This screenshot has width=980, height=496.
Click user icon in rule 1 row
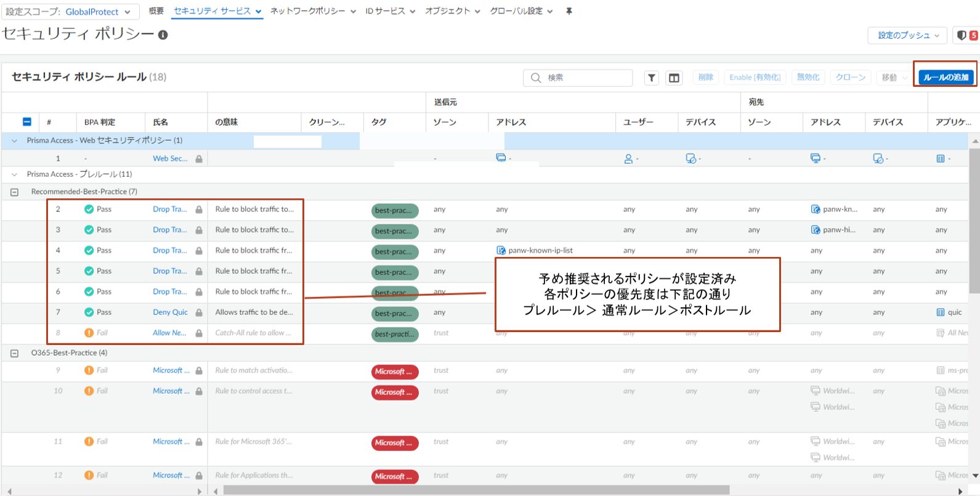(628, 159)
